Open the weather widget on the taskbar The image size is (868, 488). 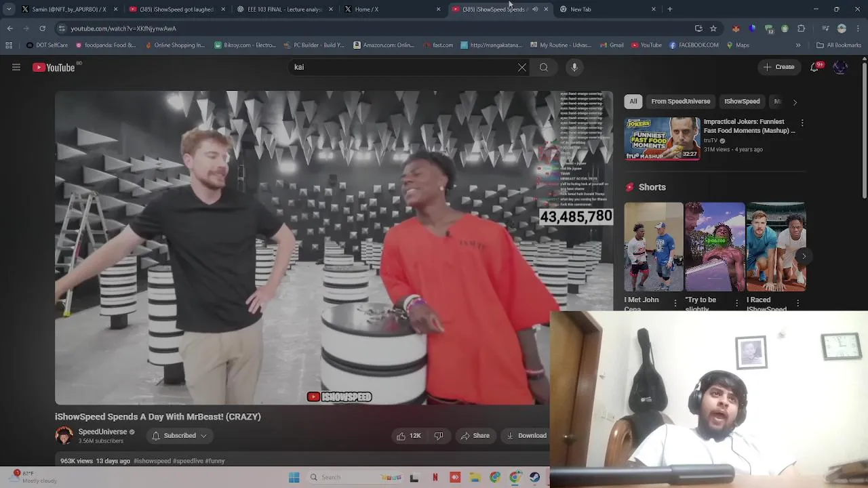[x=34, y=477]
